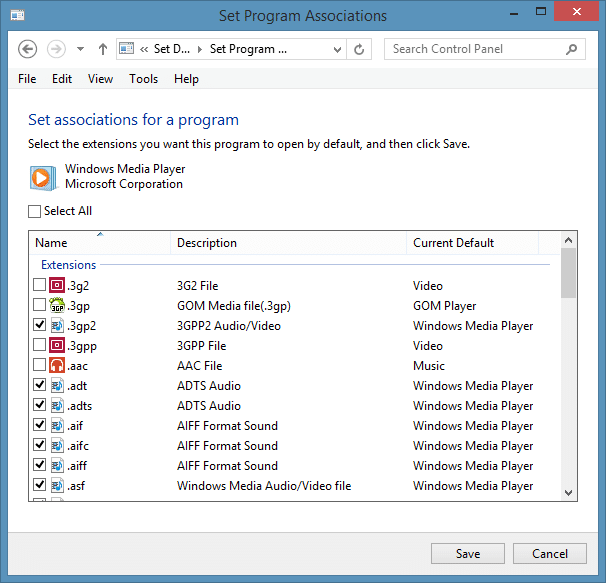
Task: Expand the address bar history dropdown
Action: pyautogui.click(x=337, y=49)
